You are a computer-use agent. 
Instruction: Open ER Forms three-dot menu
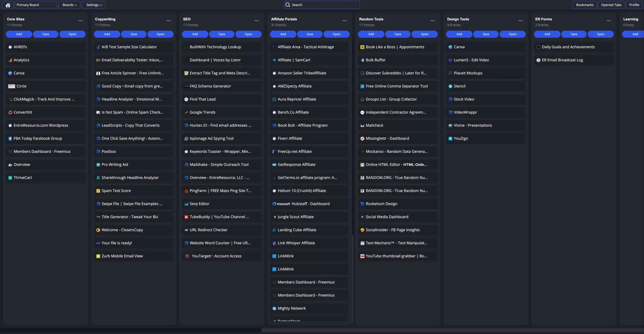[609, 20]
